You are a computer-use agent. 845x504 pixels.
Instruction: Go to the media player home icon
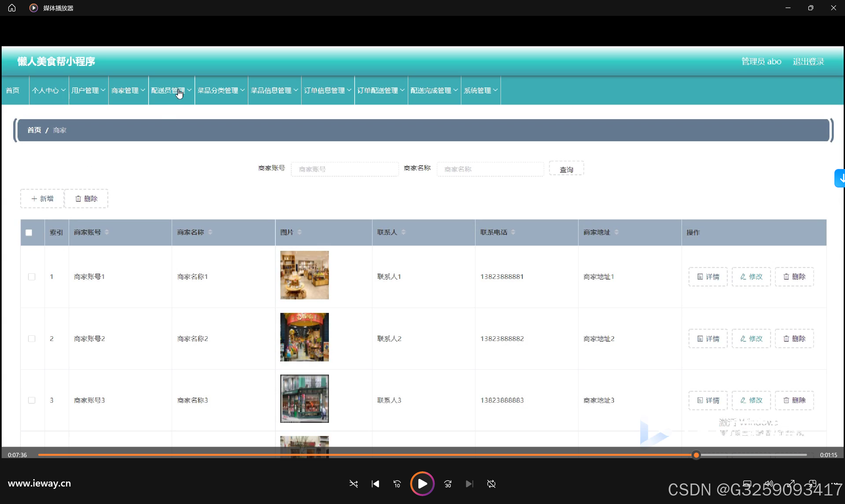(12, 8)
